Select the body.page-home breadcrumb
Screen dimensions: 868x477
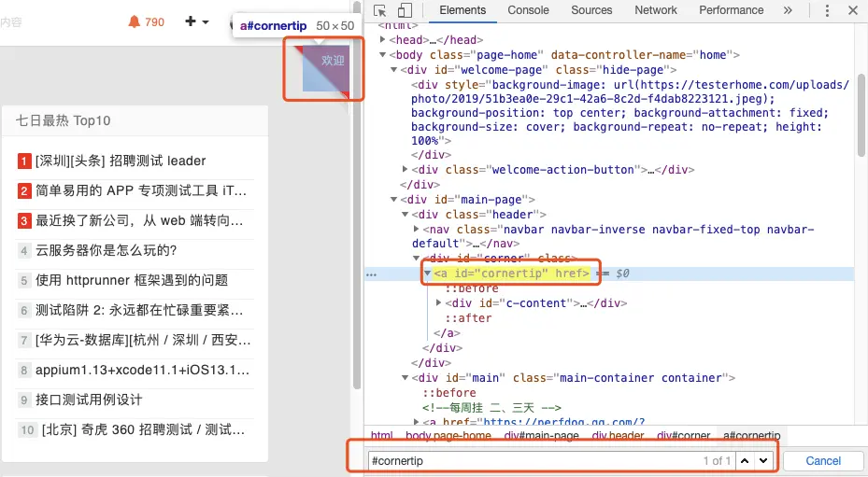pyautogui.click(x=448, y=436)
